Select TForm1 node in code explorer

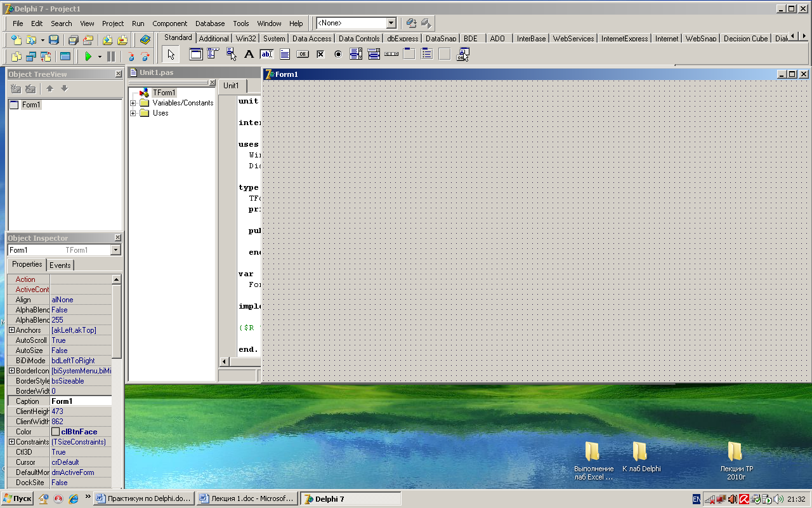(164, 93)
